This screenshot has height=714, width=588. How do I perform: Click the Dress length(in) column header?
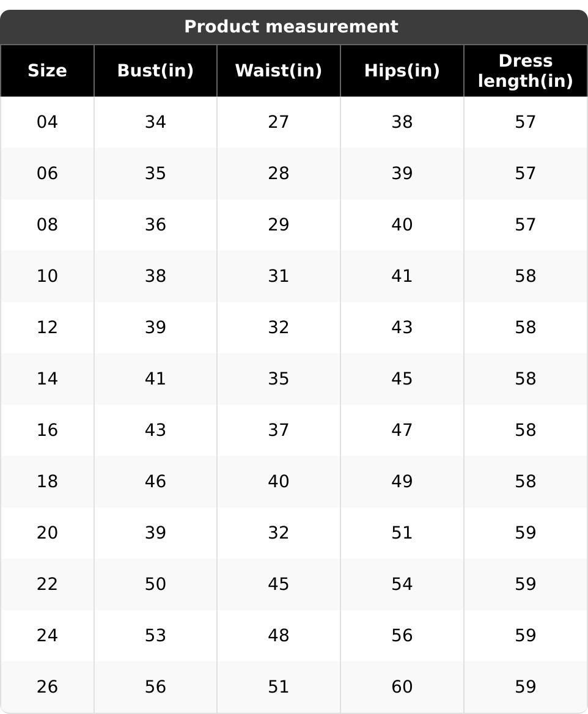[525, 71]
